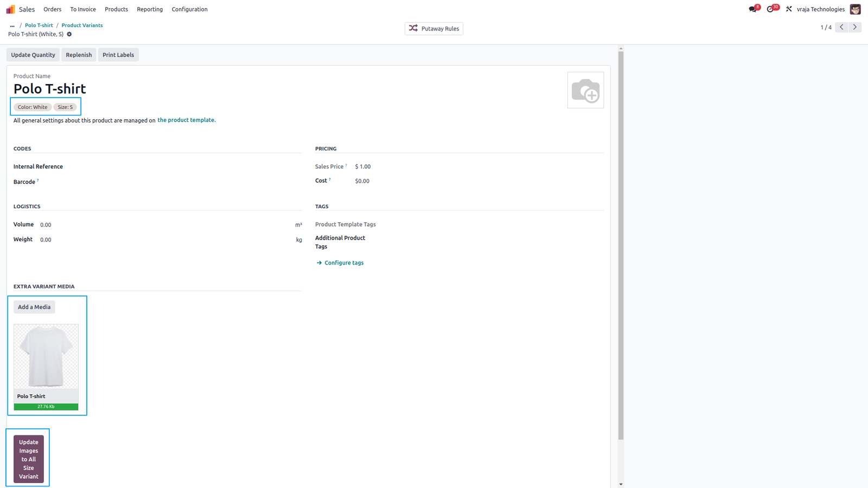Click the gear icon beside Polo T-shirt (White, S)

pyautogui.click(x=69, y=34)
